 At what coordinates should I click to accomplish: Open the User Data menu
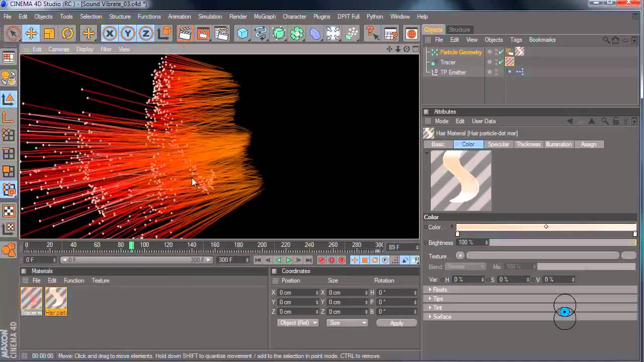coord(484,121)
